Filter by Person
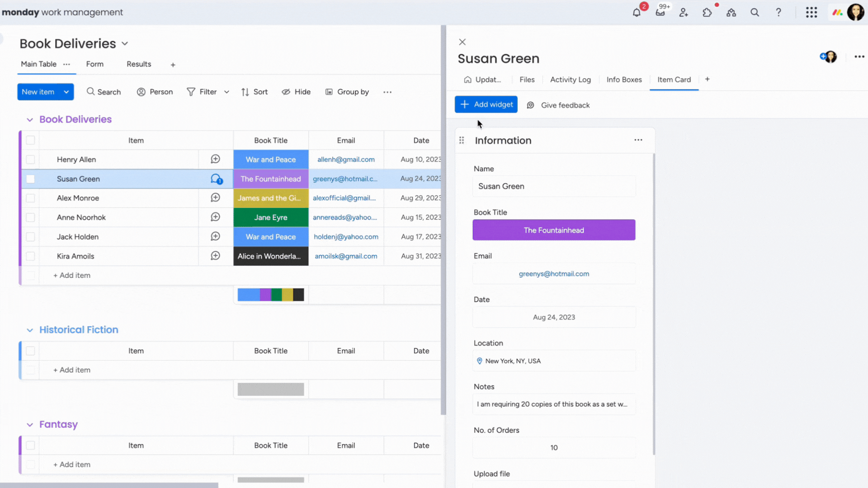The width and height of the screenshot is (868, 488). (x=155, y=92)
